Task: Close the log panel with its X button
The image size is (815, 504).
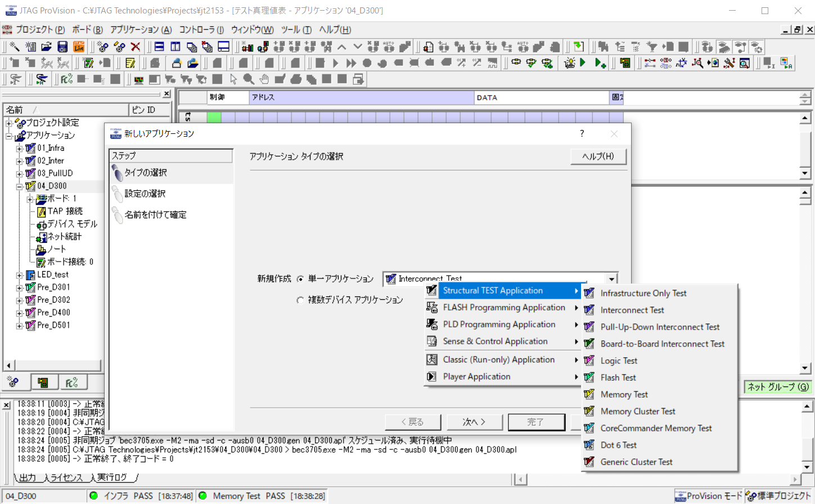Action: pos(6,405)
